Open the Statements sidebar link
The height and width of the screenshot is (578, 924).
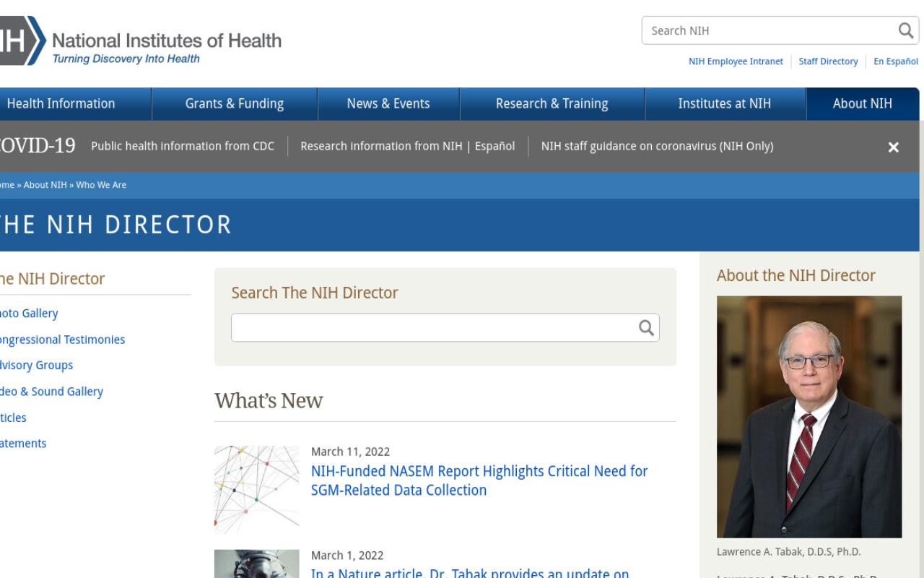point(22,444)
